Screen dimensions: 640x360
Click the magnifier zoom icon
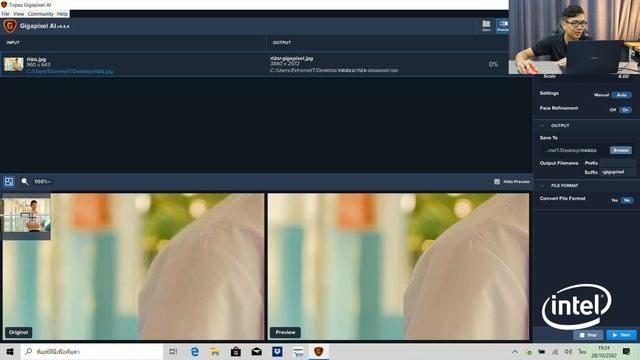[x=25, y=182]
